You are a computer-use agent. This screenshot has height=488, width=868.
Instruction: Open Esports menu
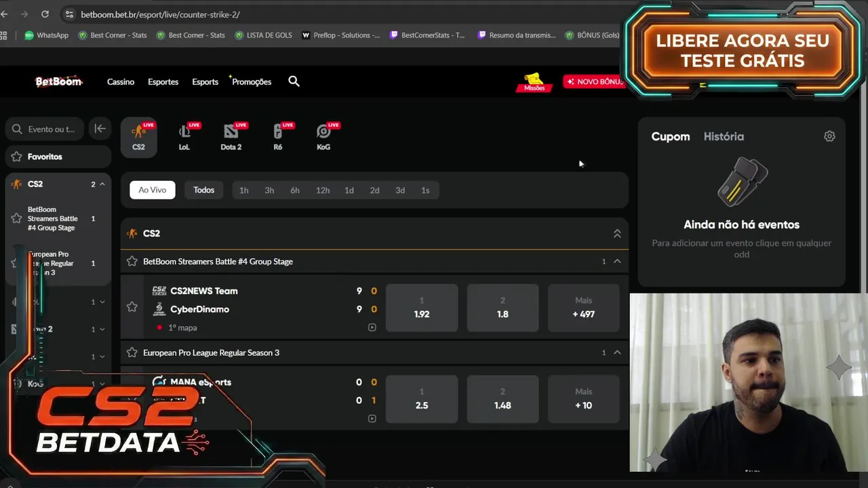pyautogui.click(x=205, y=82)
